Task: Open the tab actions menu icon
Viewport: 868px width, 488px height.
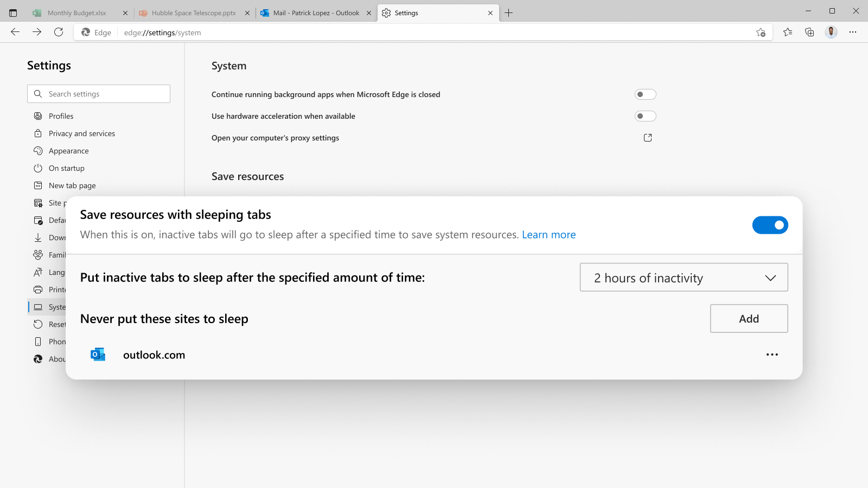Action: tap(13, 13)
